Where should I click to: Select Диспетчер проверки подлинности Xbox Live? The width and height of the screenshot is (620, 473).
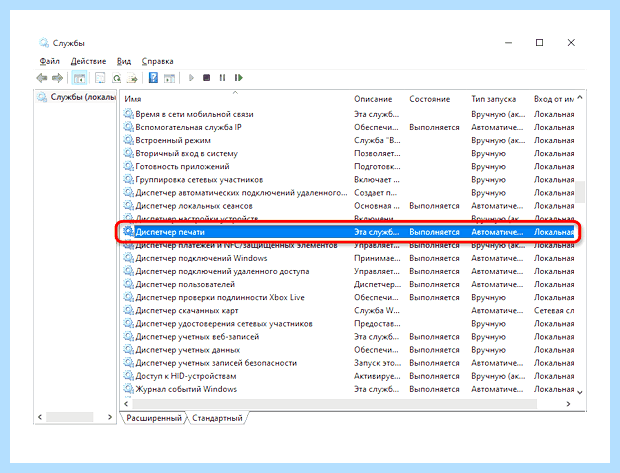click(x=220, y=297)
